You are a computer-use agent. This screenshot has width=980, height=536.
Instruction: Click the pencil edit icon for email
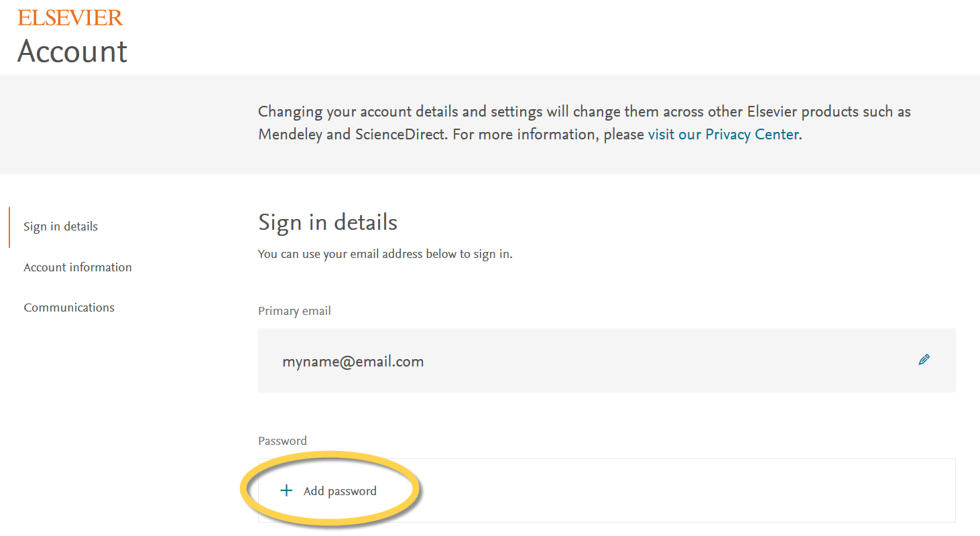(924, 360)
